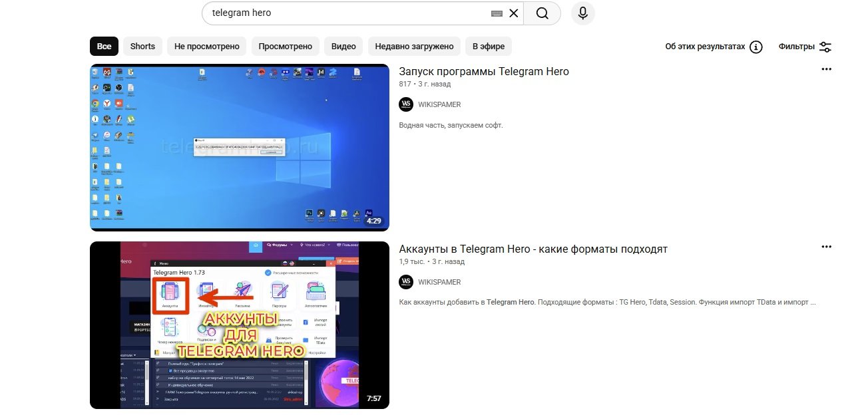Viewport: 868px width, 415px height.
Task: Click the virtual keyboard icon in search box
Action: pyautogui.click(x=497, y=13)
